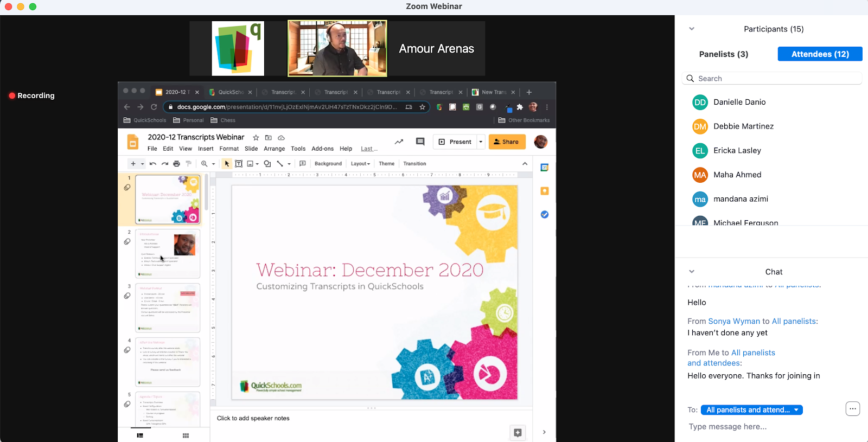The height and width of the screenshot is (442, 868).
Task: Switch to the Attendees (12) tab
Action: 820,54
